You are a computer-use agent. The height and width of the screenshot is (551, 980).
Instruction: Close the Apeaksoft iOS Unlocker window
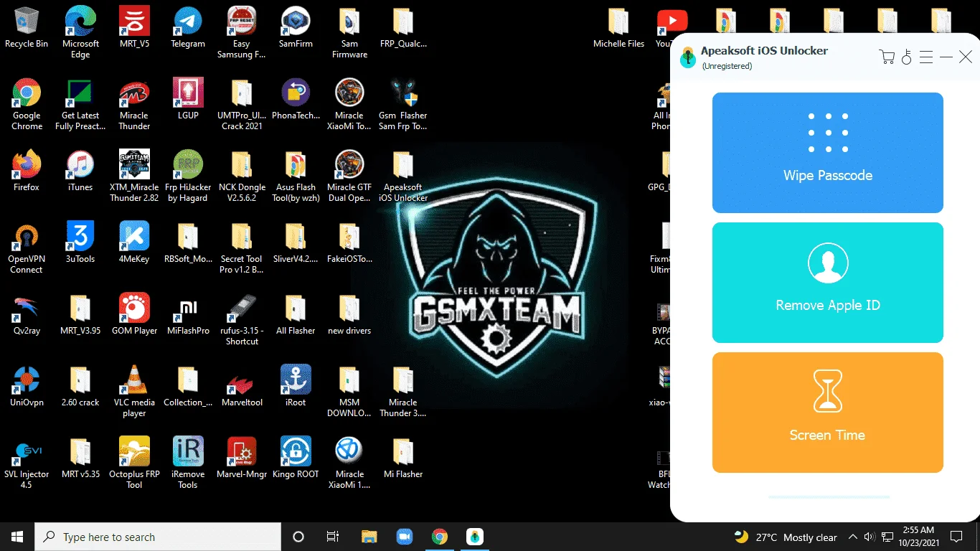(966, 57)
